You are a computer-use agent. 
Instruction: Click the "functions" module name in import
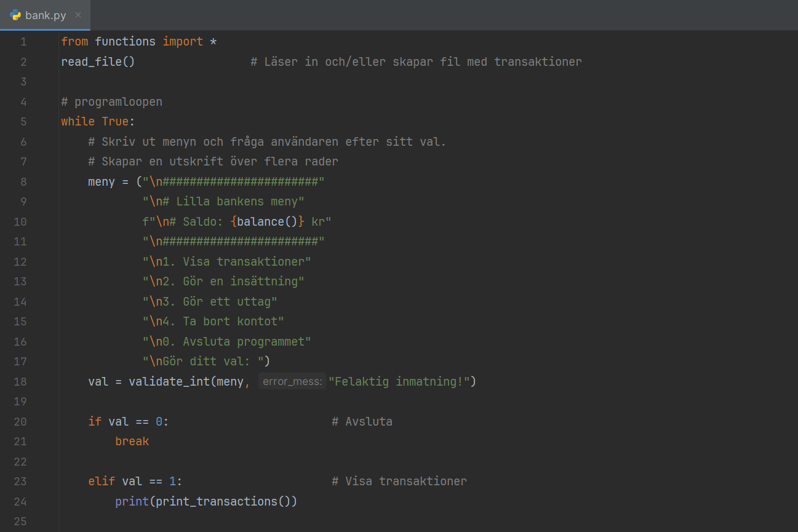tap(125, 42)
